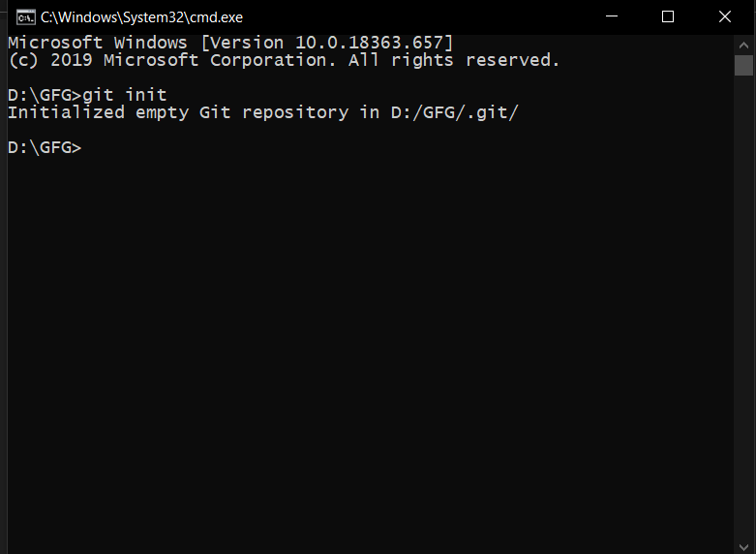This screenshot has width=756, height=554.
Task: Click the vertical scrollbar thumb
Action: [743, 65]
